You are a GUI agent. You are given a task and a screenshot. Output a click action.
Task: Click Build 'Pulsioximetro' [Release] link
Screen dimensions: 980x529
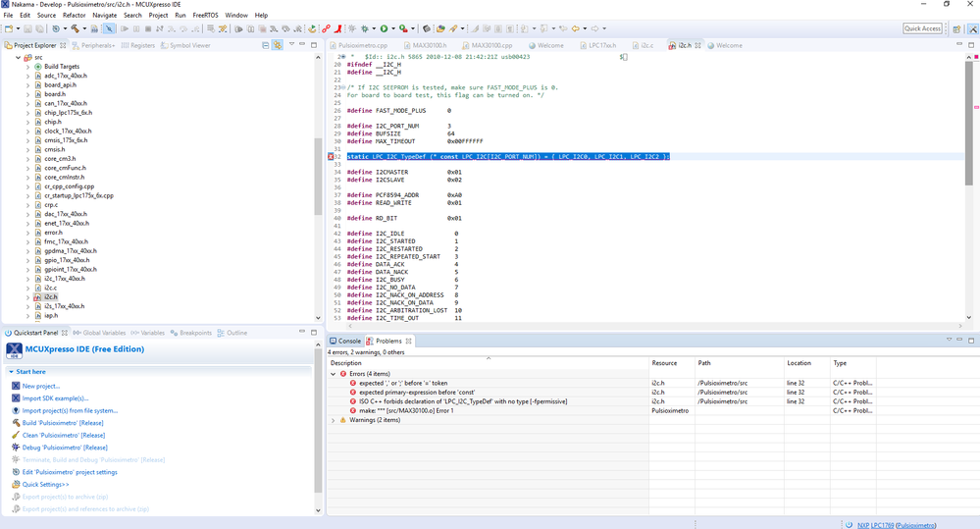63,423
